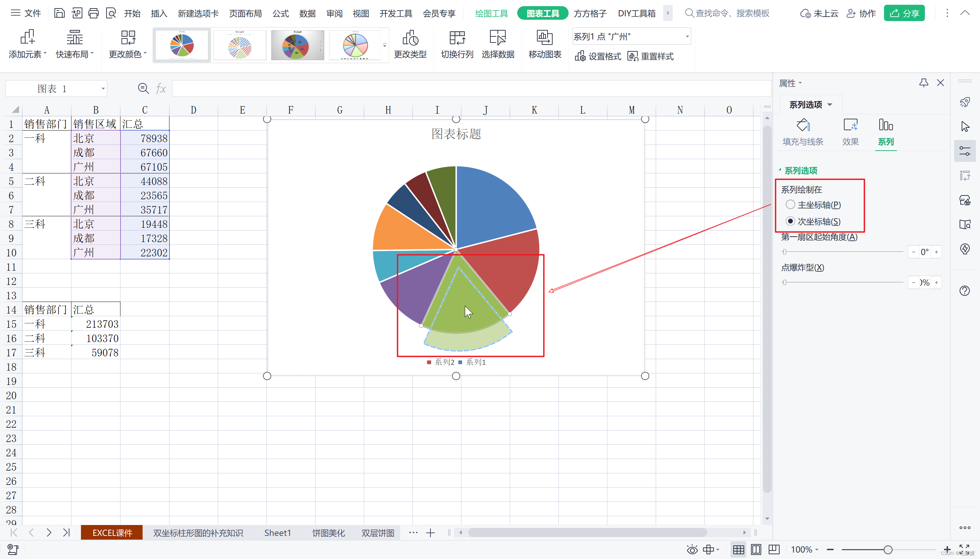Click the save file icon
The image size is (980, 559).
coord(59,13)
